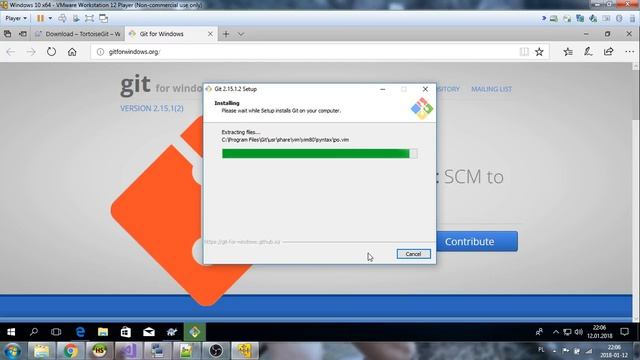Refresh the gitforwindows.org page
The height and width of the screenshot is (360, 640).
[x=51, y=52]
